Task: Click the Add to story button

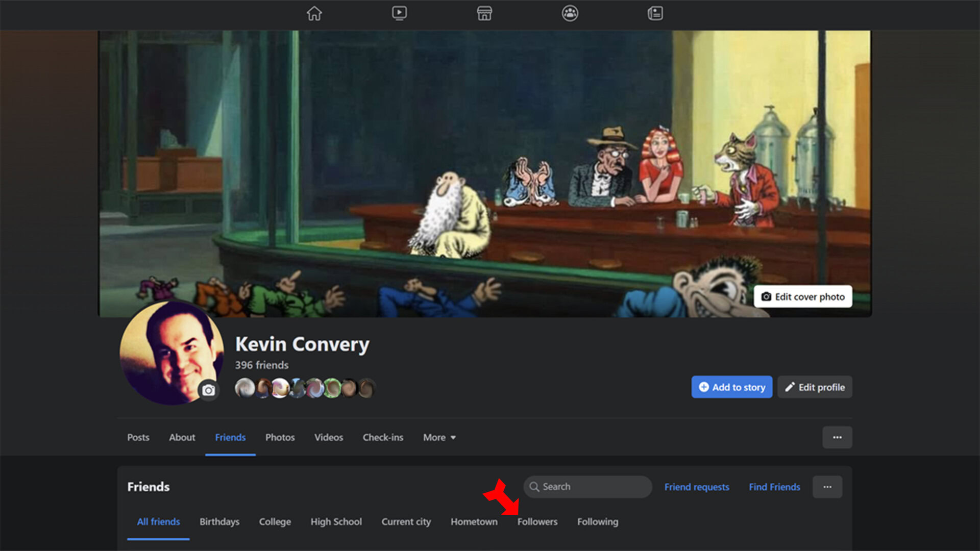Action: [731, 387]
